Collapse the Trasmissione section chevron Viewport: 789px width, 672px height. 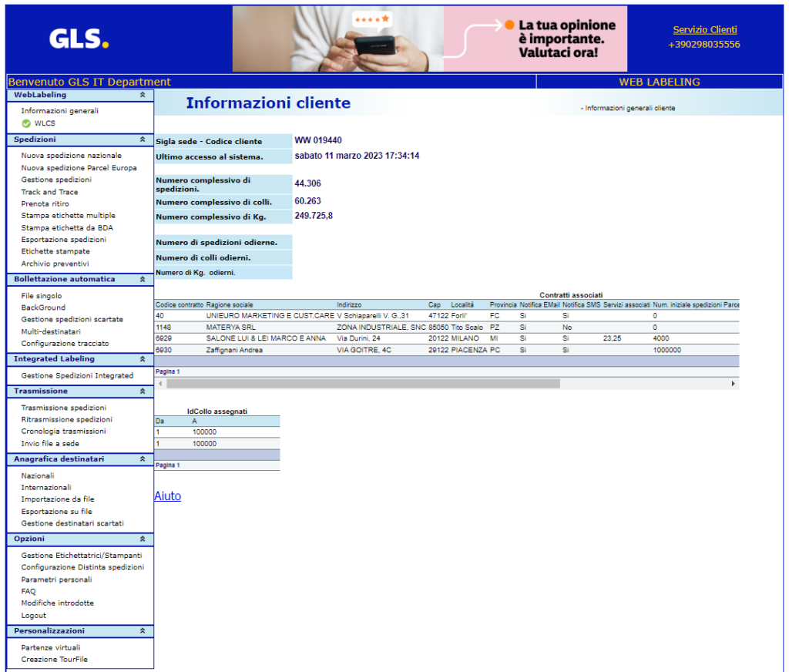[142, 391]
